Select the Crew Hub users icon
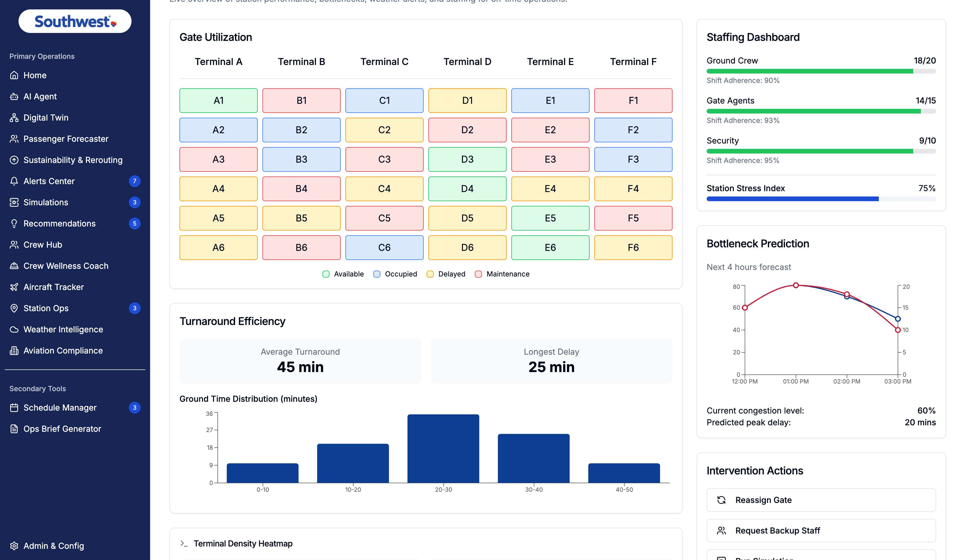The height and width of the screenshot is (560, 965). tap(14, 245)
